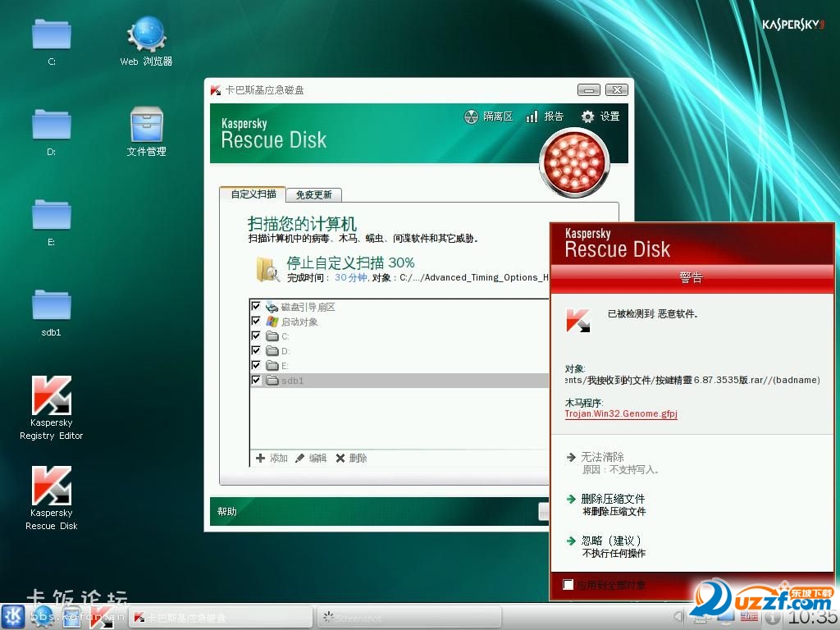Screen dimensions: 840x630
Task: Click the Screenshot taskbar window button
Action: coord(409,618)
